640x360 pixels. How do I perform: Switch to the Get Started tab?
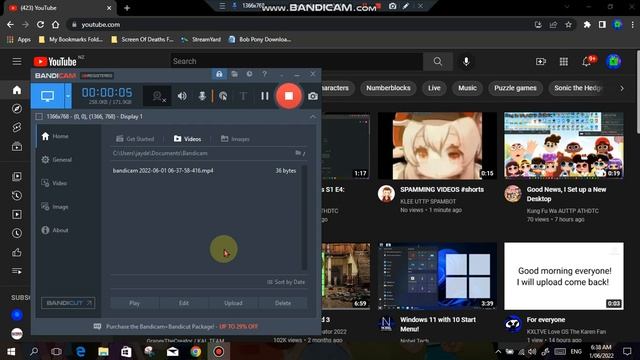pyautogui.click(x=135, y=139)
